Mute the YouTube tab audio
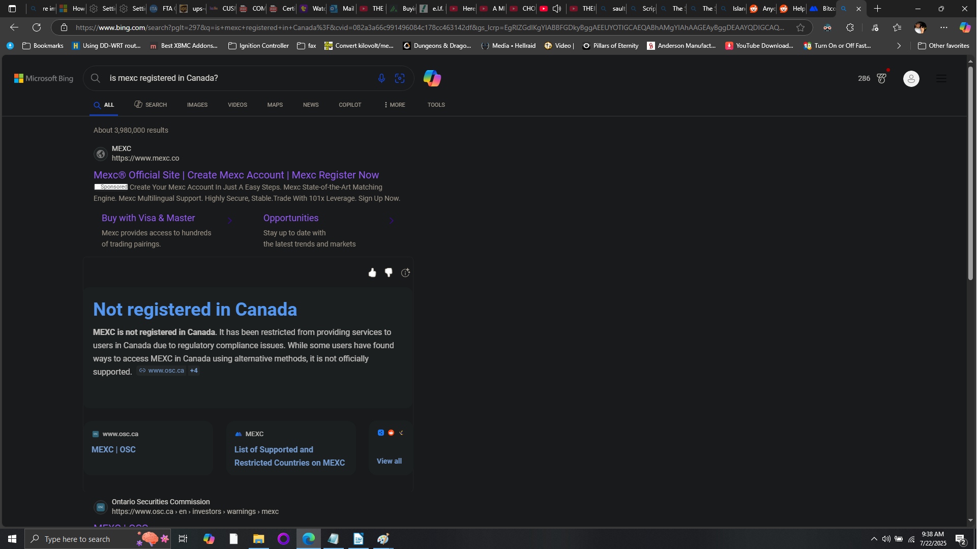Image resolution: width=980 pixels, height=549 pixels. click(557, 9)
